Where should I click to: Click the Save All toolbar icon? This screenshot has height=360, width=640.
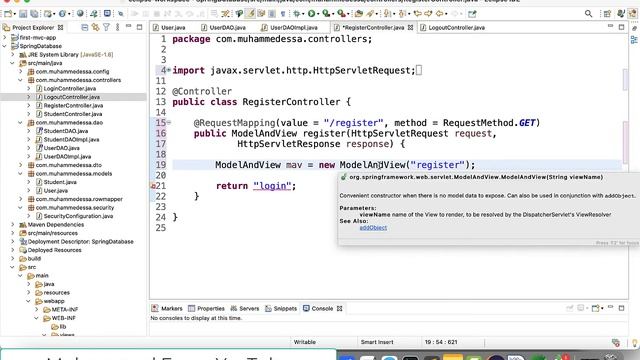pyautogui.click(x=34, y=14)
